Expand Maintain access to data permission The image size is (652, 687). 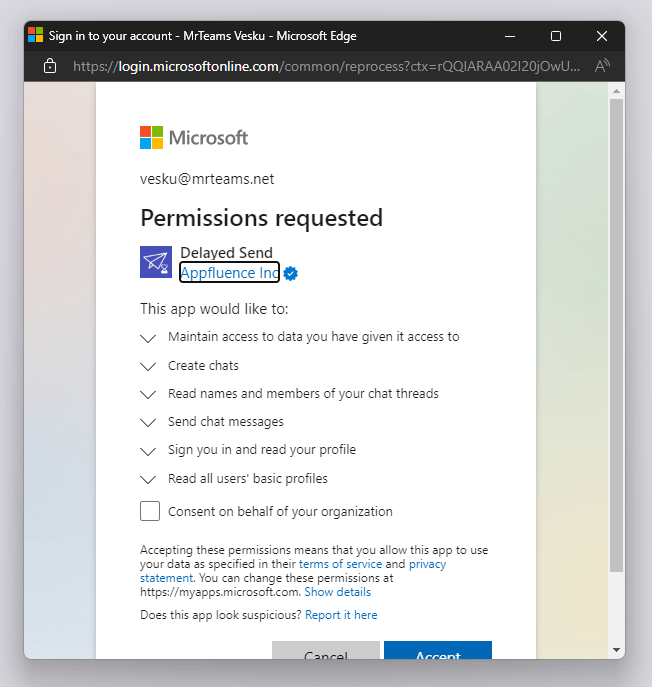click(x=150, y=338)
